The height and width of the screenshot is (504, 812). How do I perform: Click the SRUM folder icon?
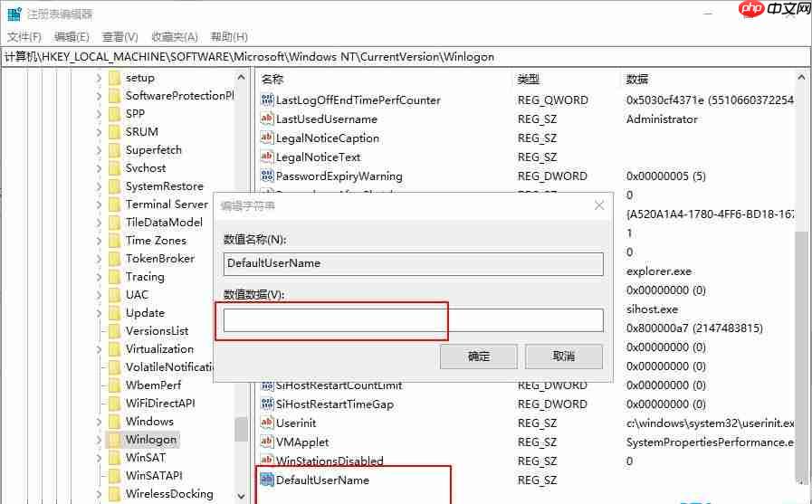(x=114, y=132)
